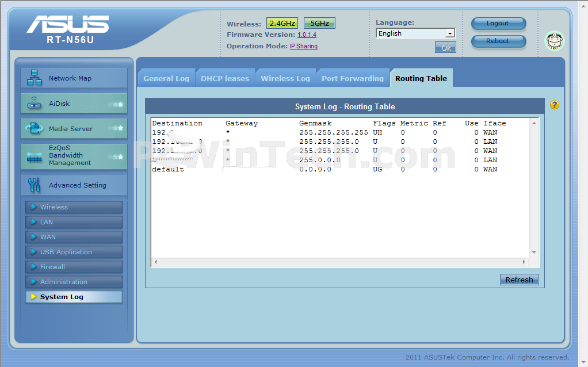Open the Firewall submenu

(74, 267)
